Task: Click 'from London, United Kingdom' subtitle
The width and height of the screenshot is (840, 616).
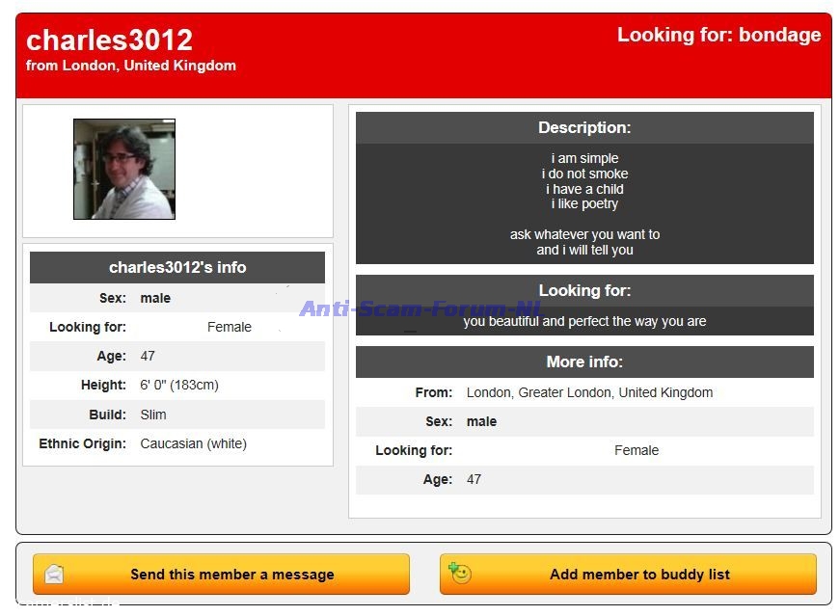Action: tap(131, 67)
